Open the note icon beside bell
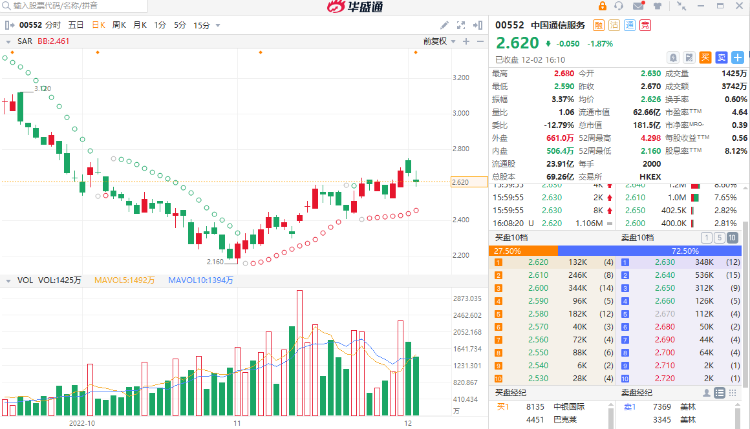 689,58
